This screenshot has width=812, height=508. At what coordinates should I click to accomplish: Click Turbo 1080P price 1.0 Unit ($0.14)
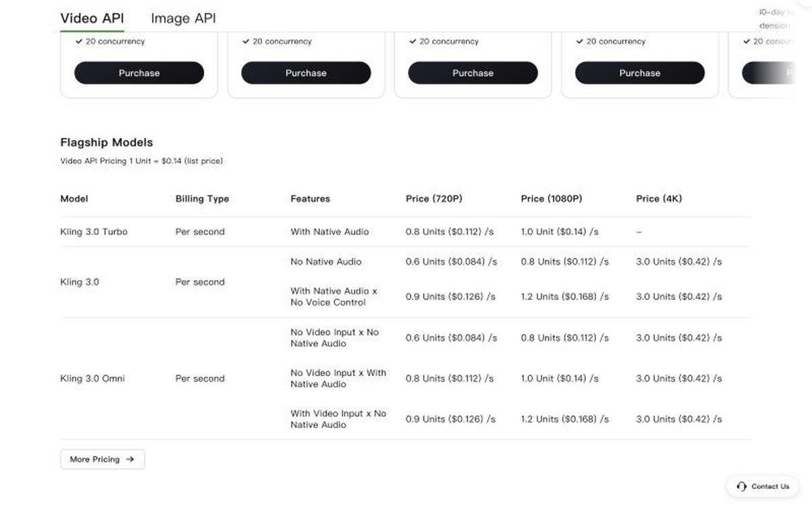coord(559,232)
